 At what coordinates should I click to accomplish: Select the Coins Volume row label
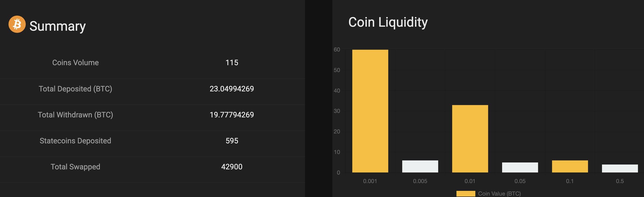[75, 63]
